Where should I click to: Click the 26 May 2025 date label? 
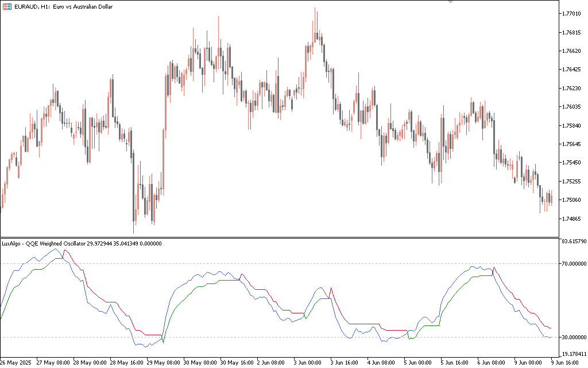pyautogui.click(x=16, y=363)
